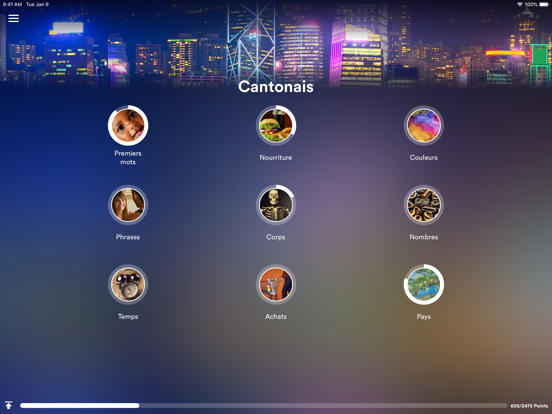Click the points progress bar
552x414 pixels.
[263, 406]
